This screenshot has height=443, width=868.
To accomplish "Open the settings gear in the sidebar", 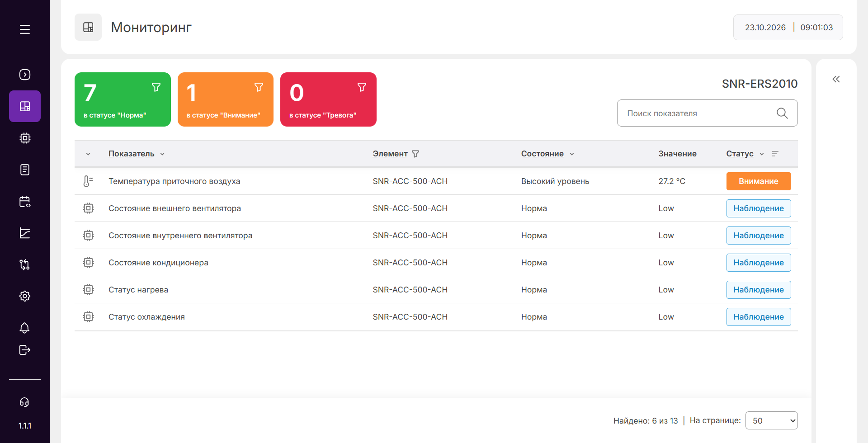I will click(x=25, y=296).
